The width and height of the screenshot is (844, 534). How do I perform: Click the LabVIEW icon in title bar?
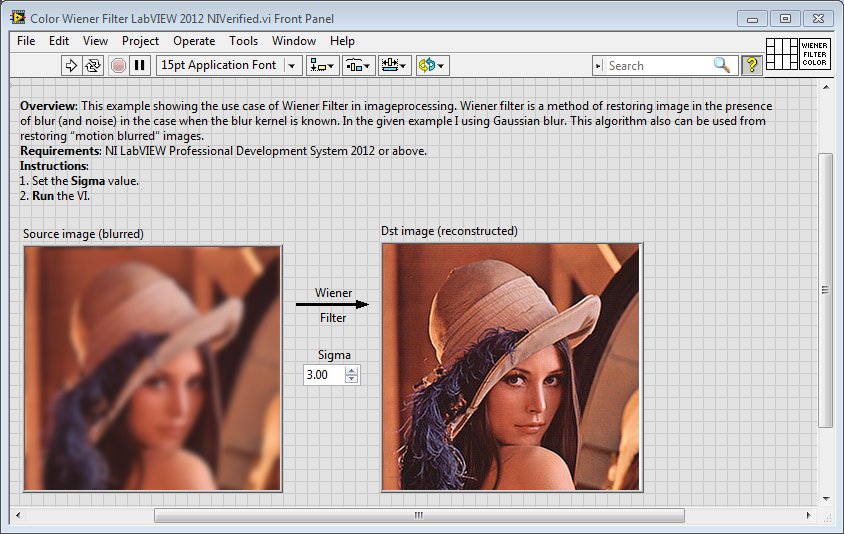[18, 18]
